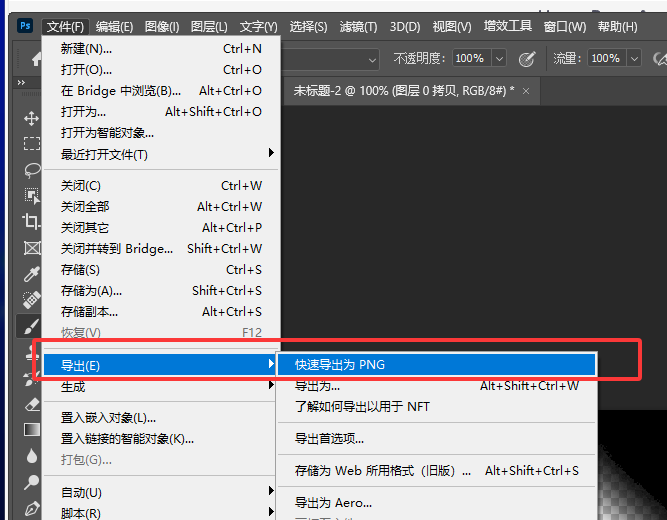Open the 帮助(H) menu

pyautogui.click(x=618, y=27)
